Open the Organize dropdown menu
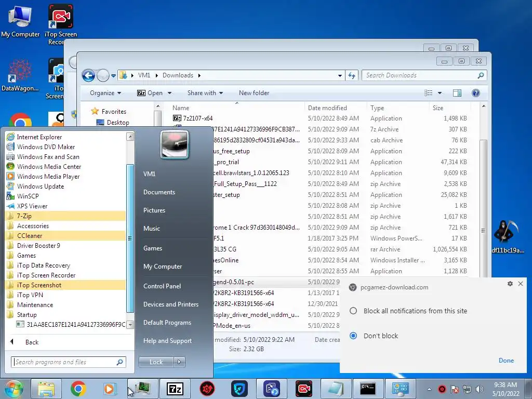The width and height of the screenshot is (532, 399). tap(105, 93)
